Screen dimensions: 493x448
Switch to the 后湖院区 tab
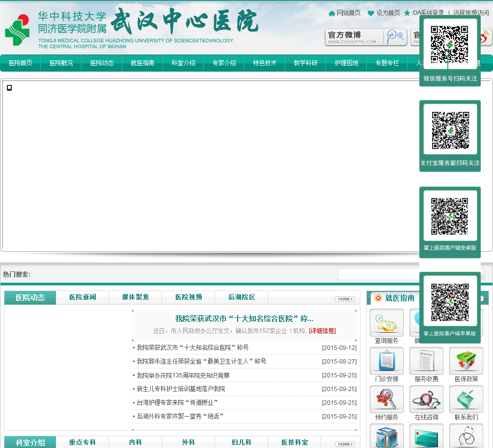tap(242, 297)
